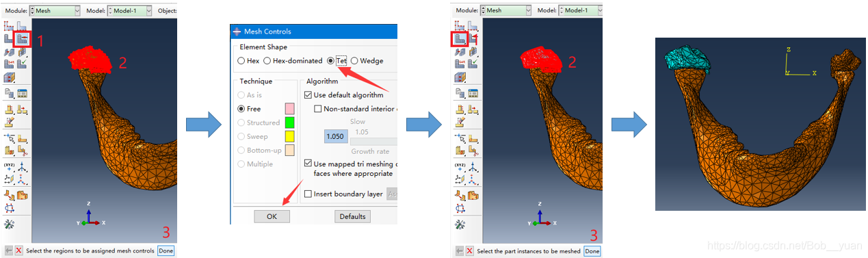868x258 pixels.
Task: Select Create Datum Point XYZ tool in right window
Action: [460, 166]
